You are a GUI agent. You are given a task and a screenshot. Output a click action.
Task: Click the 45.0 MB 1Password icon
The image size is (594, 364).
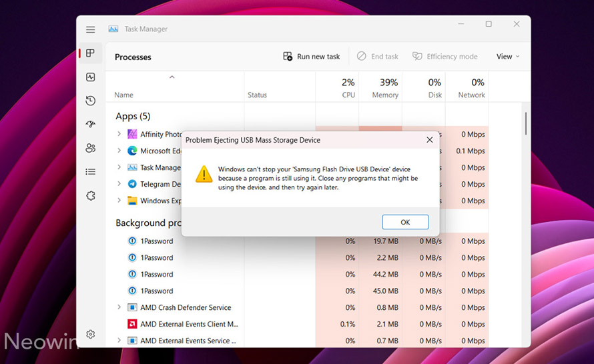[132, 291]
